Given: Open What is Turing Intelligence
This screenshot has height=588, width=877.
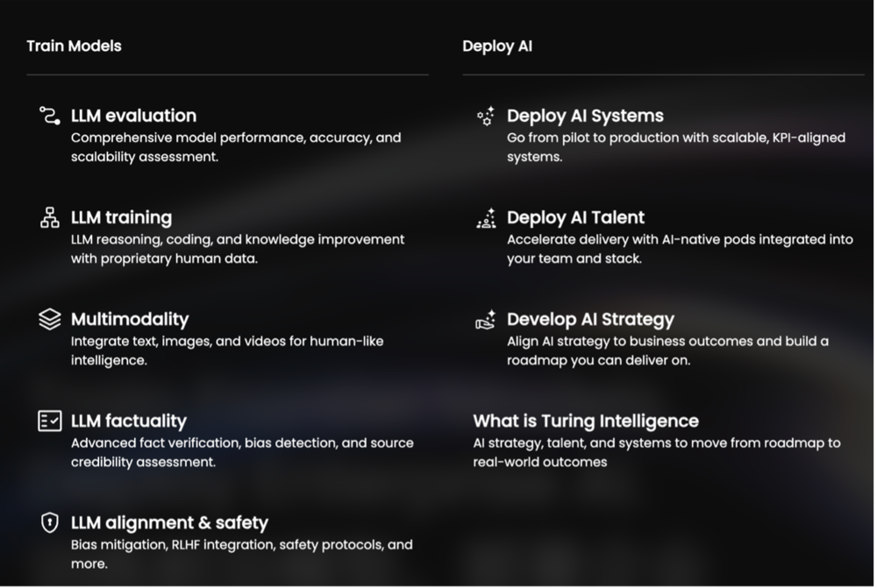Looking at the screenshot, I should click(x=586, y=421).
